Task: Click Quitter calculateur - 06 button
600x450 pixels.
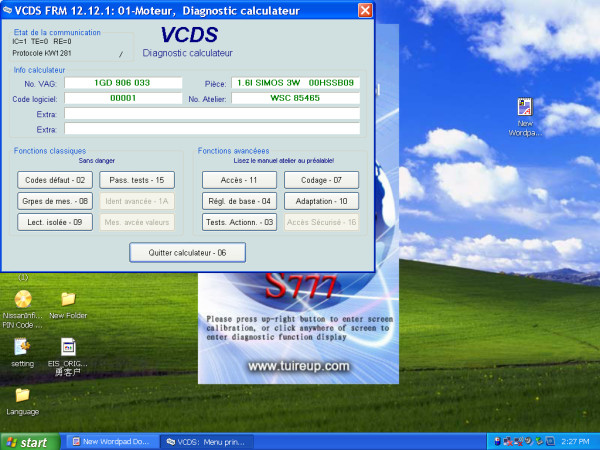Action: tap(187, 253)
